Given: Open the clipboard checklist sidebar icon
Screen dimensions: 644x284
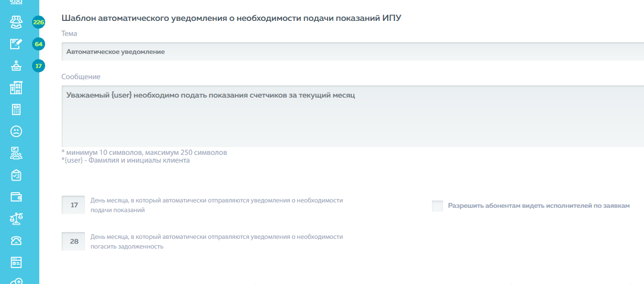Looking at the screenshot, I should coord(17,175).
